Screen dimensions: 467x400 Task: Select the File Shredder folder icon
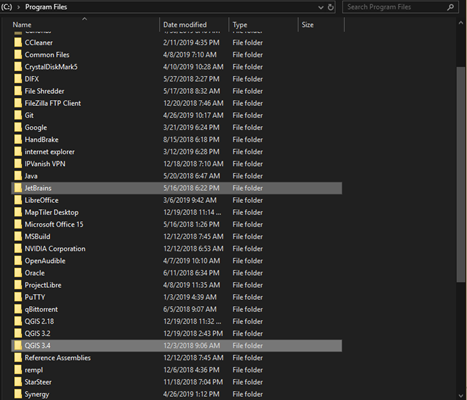pyautogui.click(x=18, y=91)
